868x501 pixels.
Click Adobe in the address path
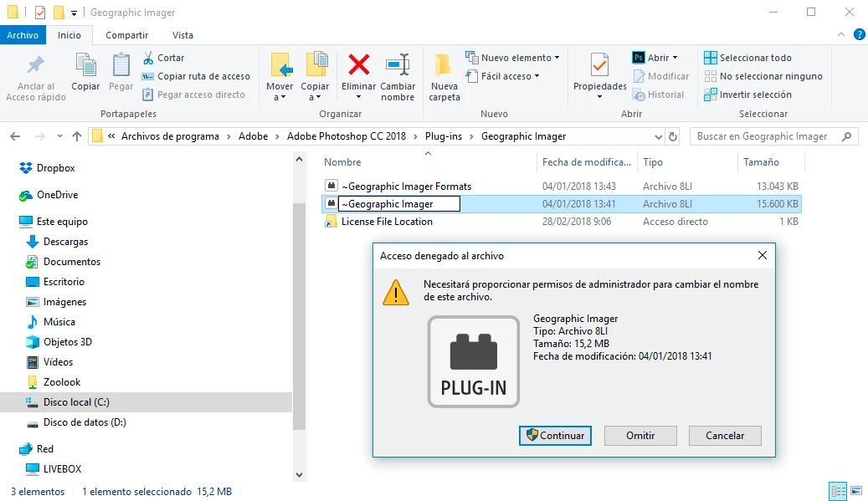253,136
